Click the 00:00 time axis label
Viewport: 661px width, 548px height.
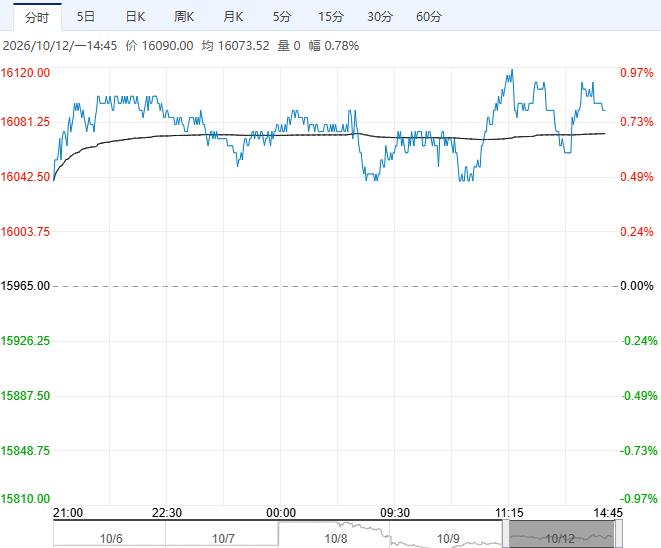281,513
